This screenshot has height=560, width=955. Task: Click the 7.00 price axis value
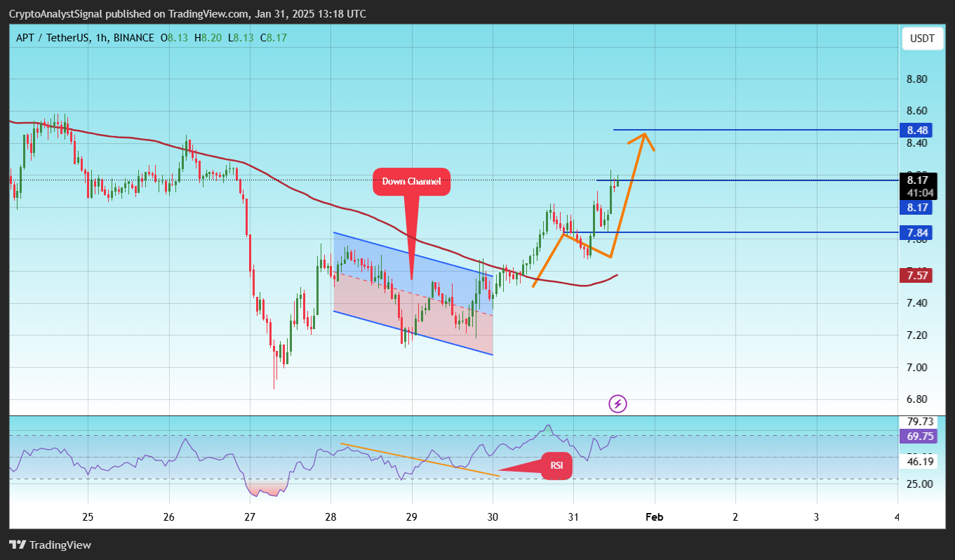(x=917, y=368)
